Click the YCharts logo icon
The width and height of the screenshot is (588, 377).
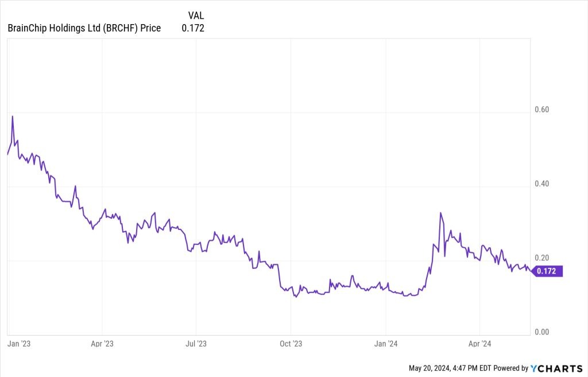click(x=533, y=368)
